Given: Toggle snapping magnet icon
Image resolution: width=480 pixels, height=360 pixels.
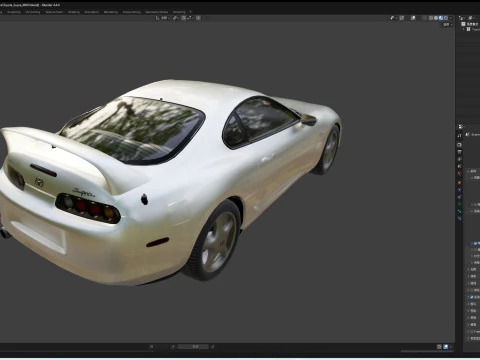Looking at the screenshot, I should [183, 18].
